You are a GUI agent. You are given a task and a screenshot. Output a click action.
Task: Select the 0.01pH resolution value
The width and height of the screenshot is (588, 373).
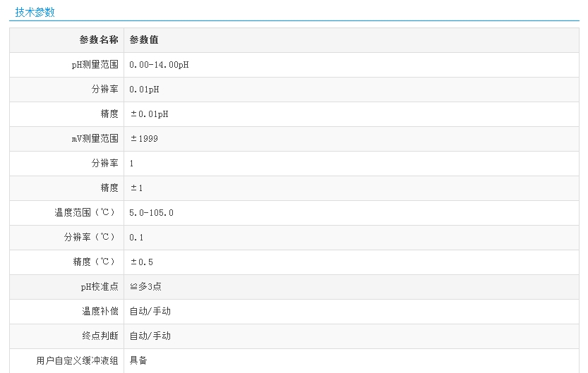[144, 90]
